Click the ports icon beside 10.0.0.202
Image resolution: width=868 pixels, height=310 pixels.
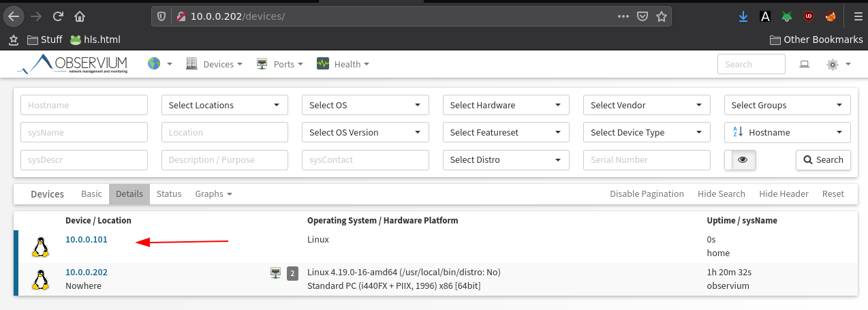[x=275, y=273]
